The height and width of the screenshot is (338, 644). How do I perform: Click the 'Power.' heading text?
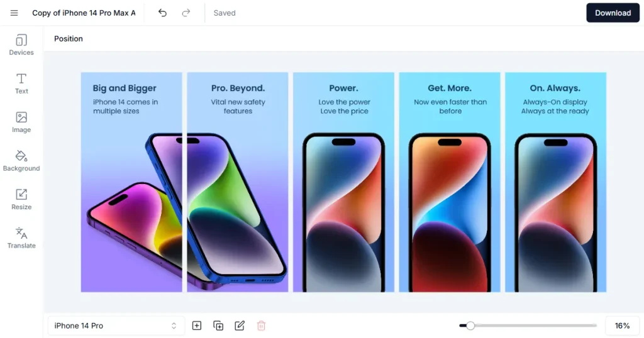(343, 88)
